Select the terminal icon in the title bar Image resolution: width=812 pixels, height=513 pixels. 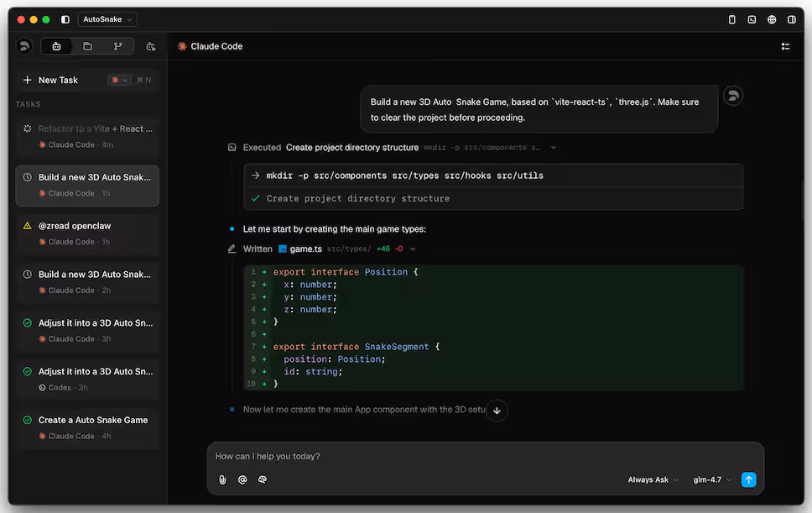(752, 19)
